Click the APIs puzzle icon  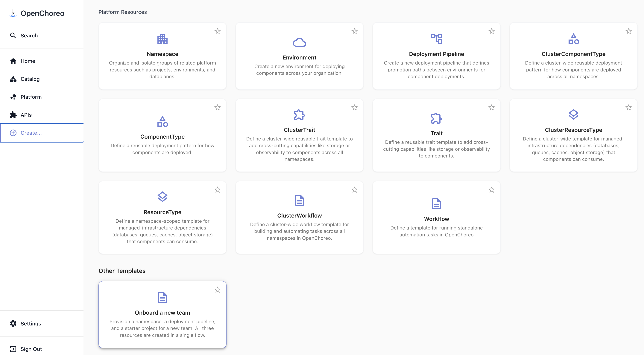point(13,115)
